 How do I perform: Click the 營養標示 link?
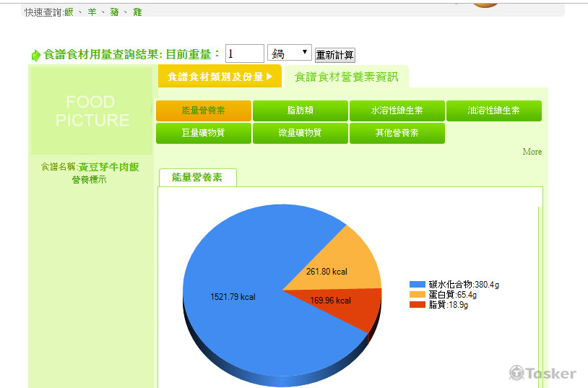point(90,180)
